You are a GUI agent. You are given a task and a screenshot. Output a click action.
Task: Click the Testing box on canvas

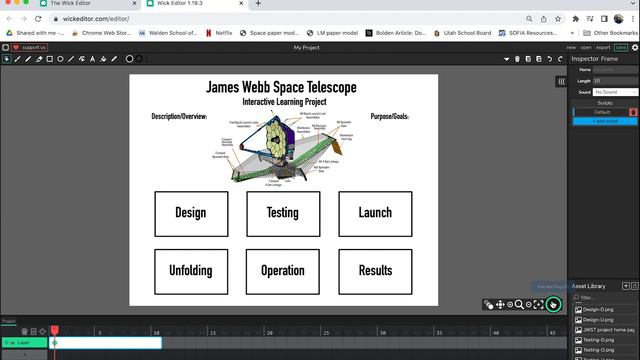tap(283, 214)
